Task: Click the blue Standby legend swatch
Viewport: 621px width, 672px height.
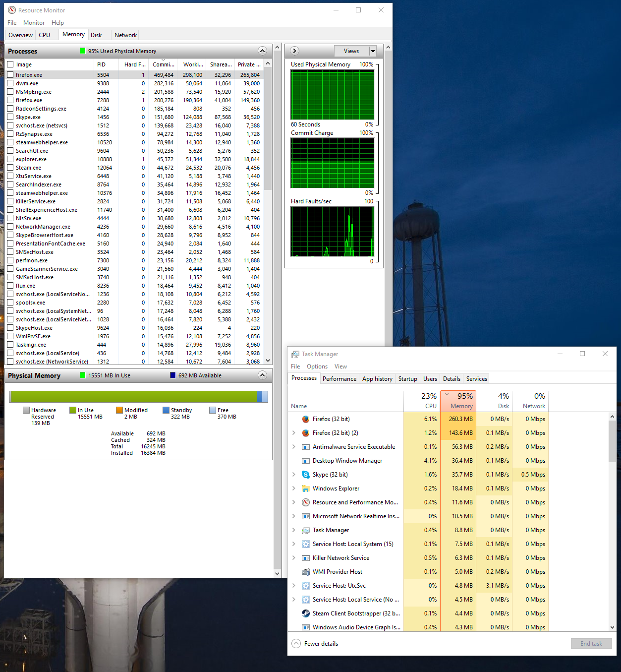Action: tap(166, 410)
